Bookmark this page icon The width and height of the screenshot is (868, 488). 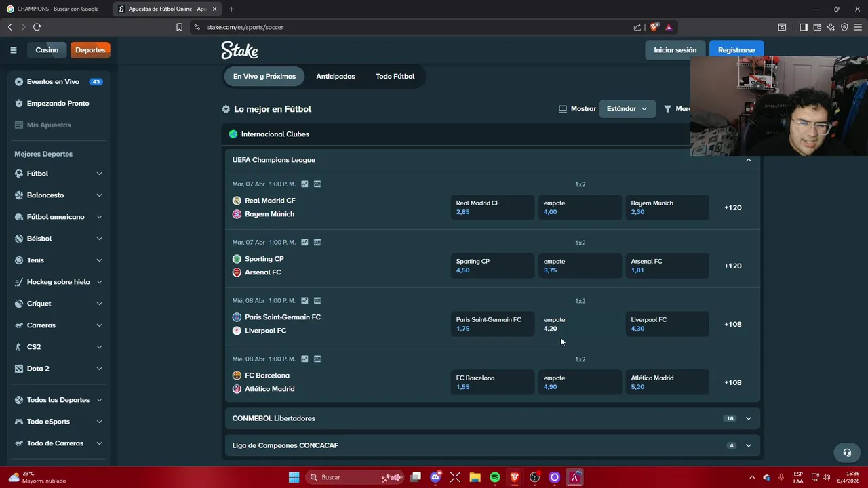[179, 27]
